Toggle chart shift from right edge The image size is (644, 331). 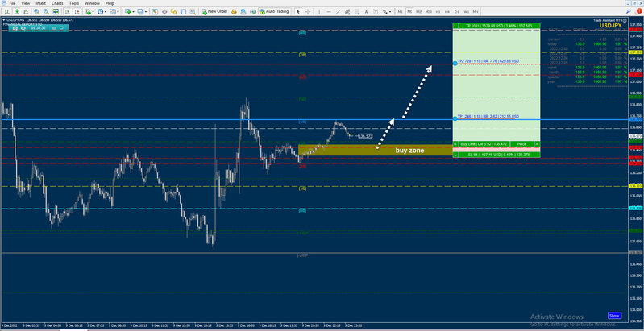[x=77, y=12]
